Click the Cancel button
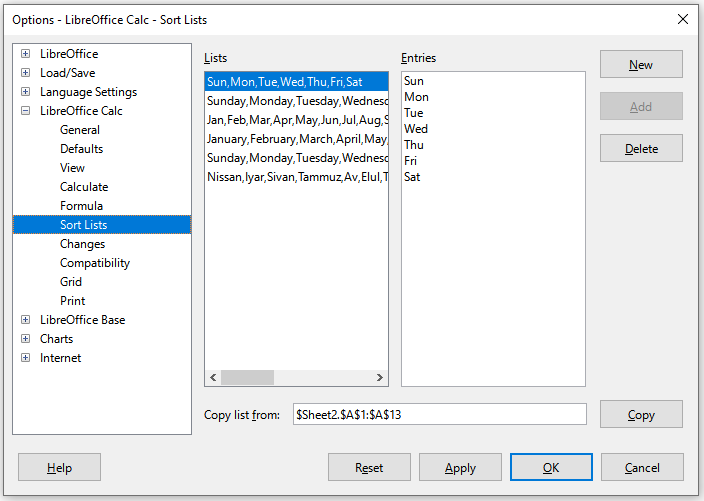 642,467
